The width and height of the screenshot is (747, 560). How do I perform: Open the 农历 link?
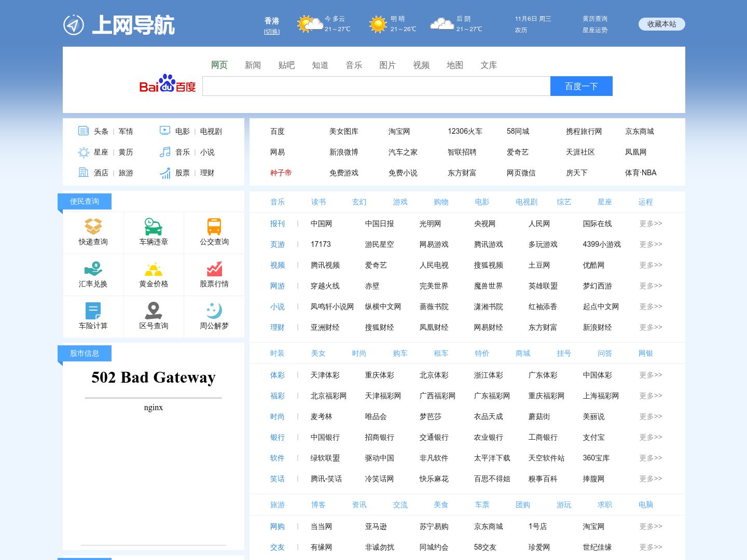[521, 30]
